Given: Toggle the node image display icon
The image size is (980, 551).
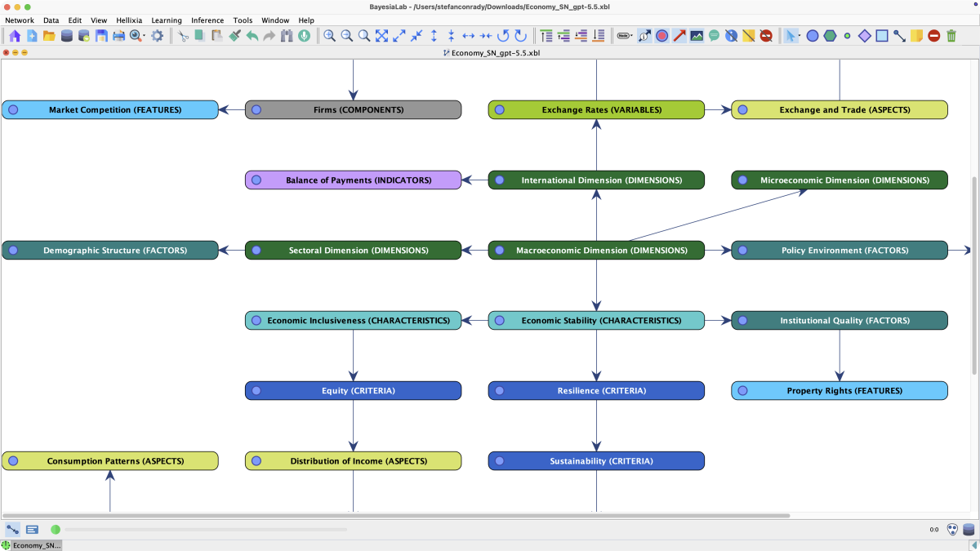Looking at the screenshot, I should 697,36.
